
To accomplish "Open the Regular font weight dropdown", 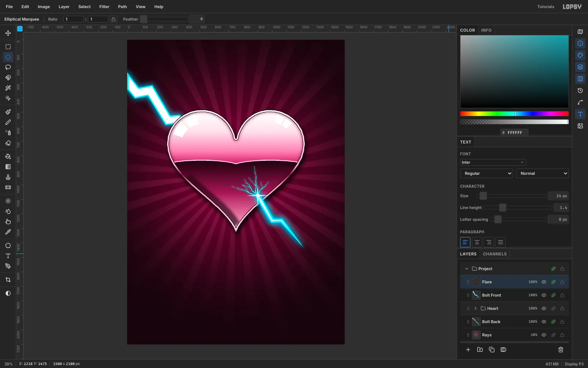I will pyautogui.click(x=486, y=173).
